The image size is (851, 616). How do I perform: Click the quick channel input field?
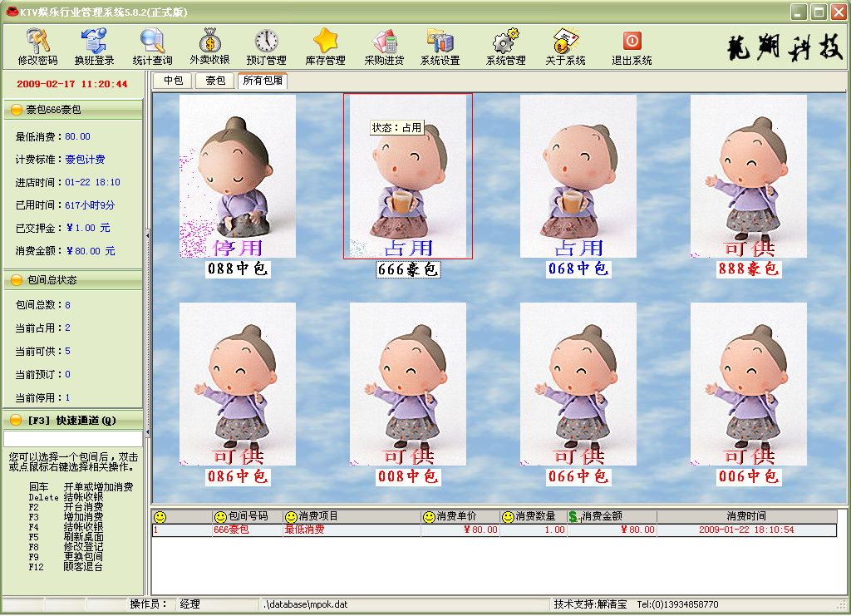coord(73,438)
